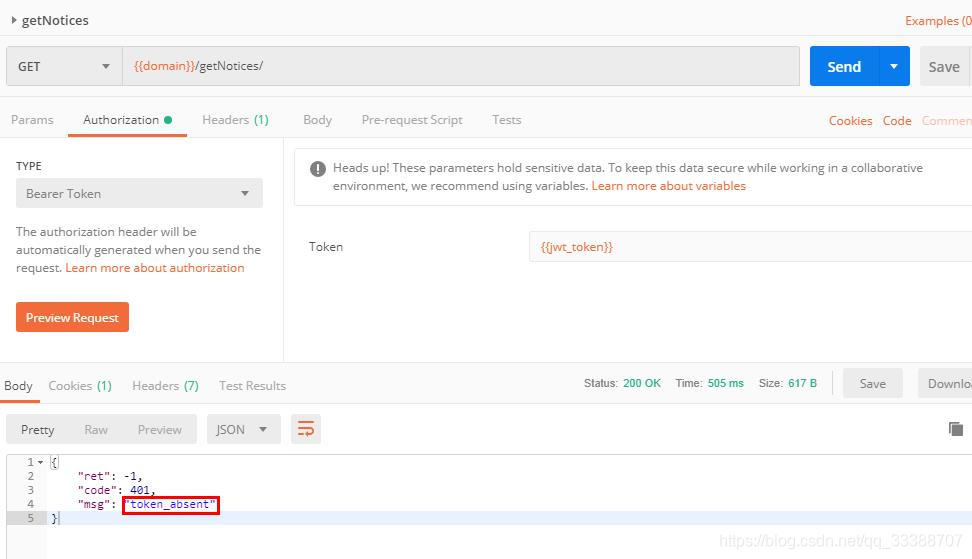Open the Bearer Token type dropdown
The width and height of the screenshot is (972, 559).
coord(139,193)
